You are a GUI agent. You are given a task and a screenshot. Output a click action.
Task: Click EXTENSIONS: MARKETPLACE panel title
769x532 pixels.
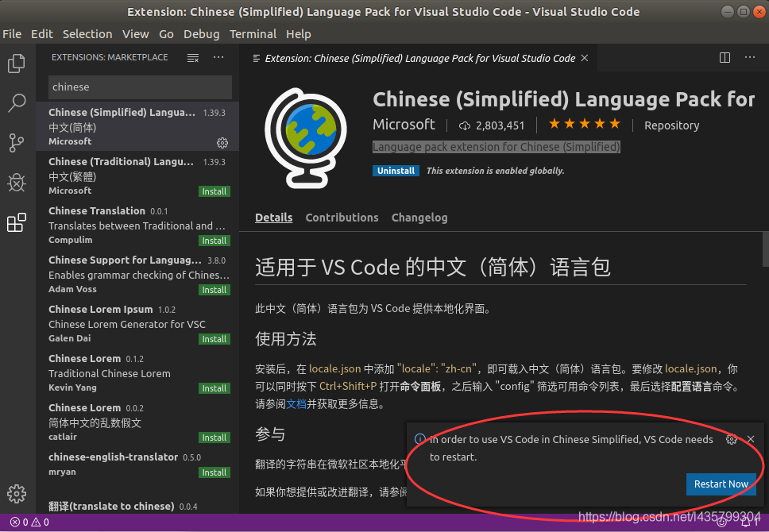(110, 57)
